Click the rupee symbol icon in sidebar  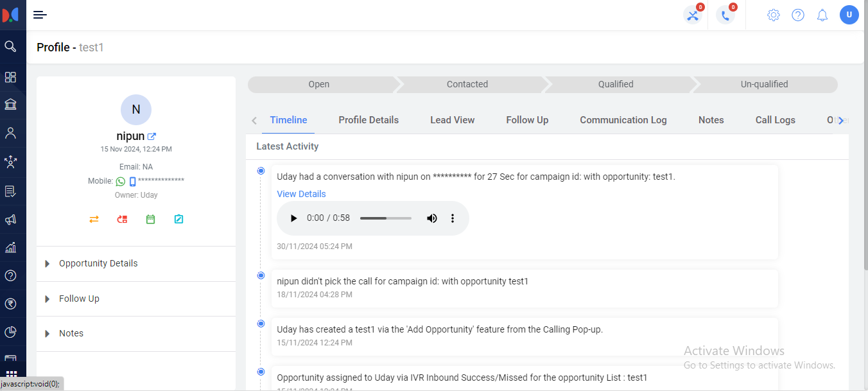click(x=10, y=304)
